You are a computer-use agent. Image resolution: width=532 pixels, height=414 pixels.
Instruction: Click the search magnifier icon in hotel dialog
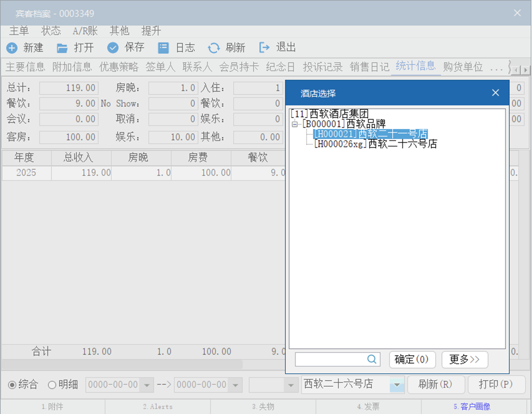pos(372,359)
